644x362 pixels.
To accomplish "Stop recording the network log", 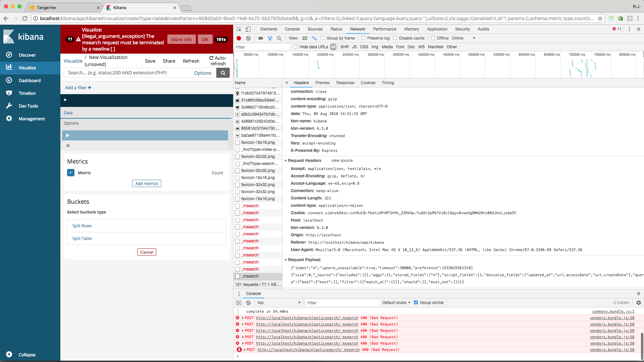I will point(239,38).
